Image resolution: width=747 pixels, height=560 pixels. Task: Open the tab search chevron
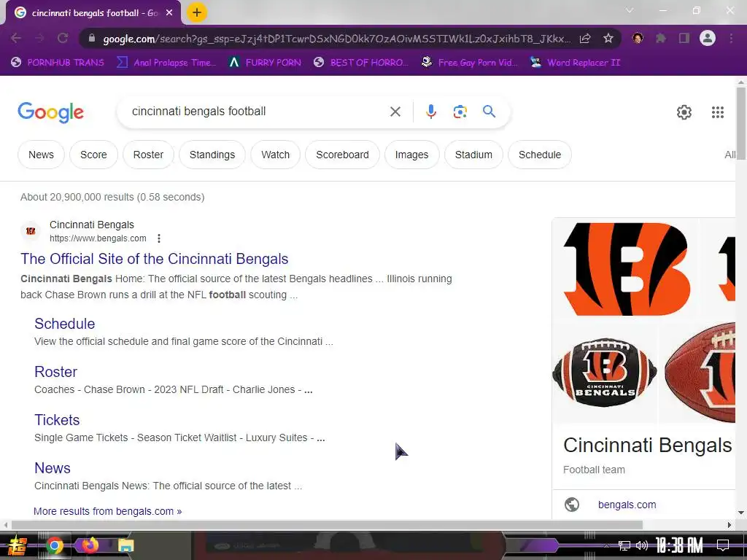(630, 10)
